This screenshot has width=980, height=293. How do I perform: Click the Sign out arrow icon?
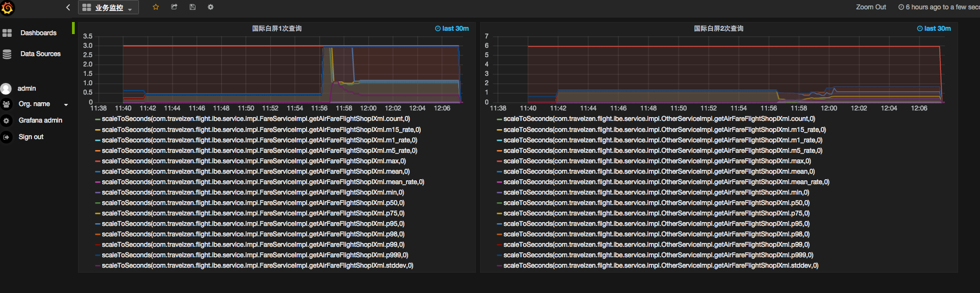tap(7, 137)
